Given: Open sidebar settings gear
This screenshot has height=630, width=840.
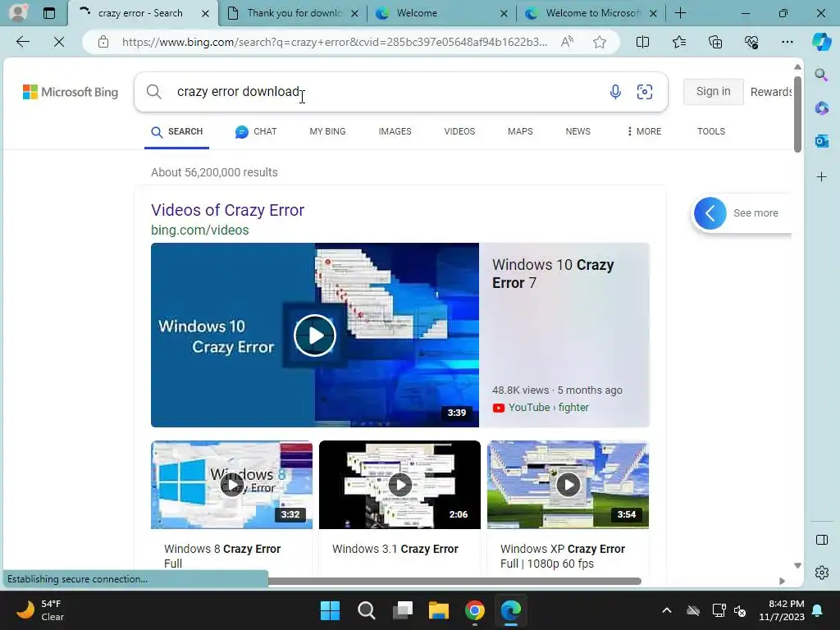Looking at the screenshot, I should coord(822,573).
